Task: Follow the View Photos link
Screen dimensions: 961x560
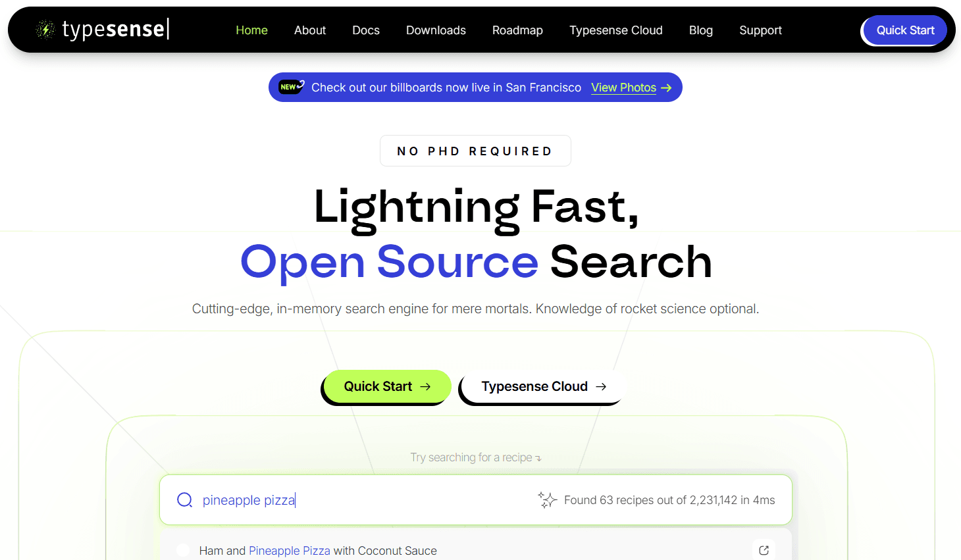Action: click(623, 88)
